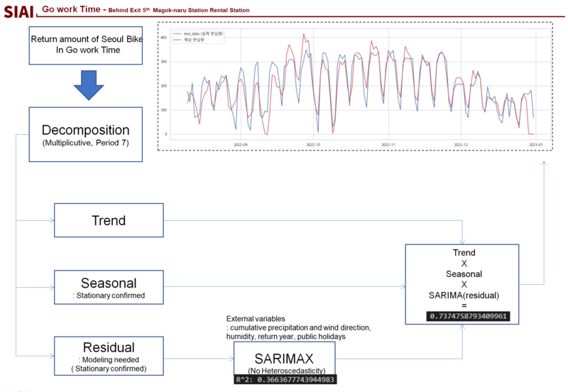Select the Trend box
Image resolution: width=568 pixels, height=392 pixels.
coord(109,220)
